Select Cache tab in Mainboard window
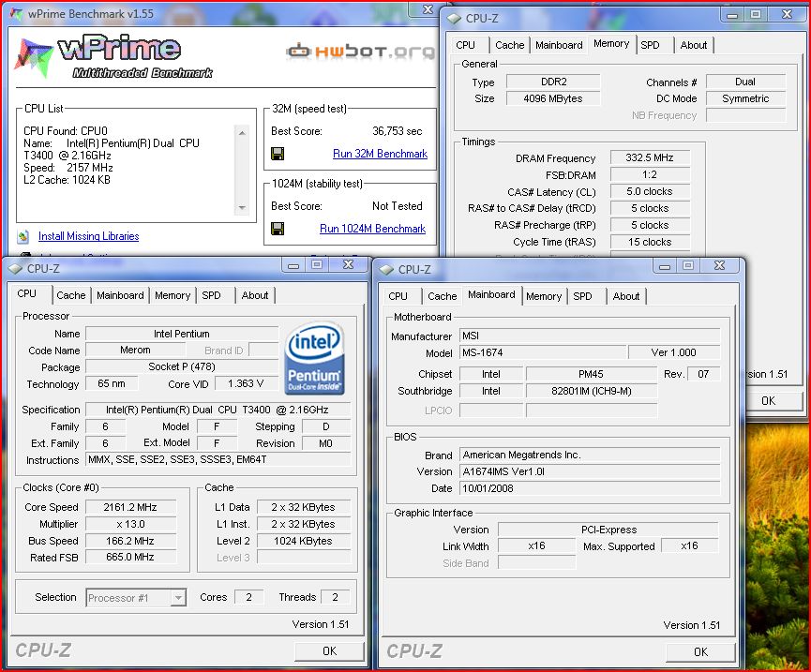This screenshot has width=811, height=672. [x=443, y=297]
